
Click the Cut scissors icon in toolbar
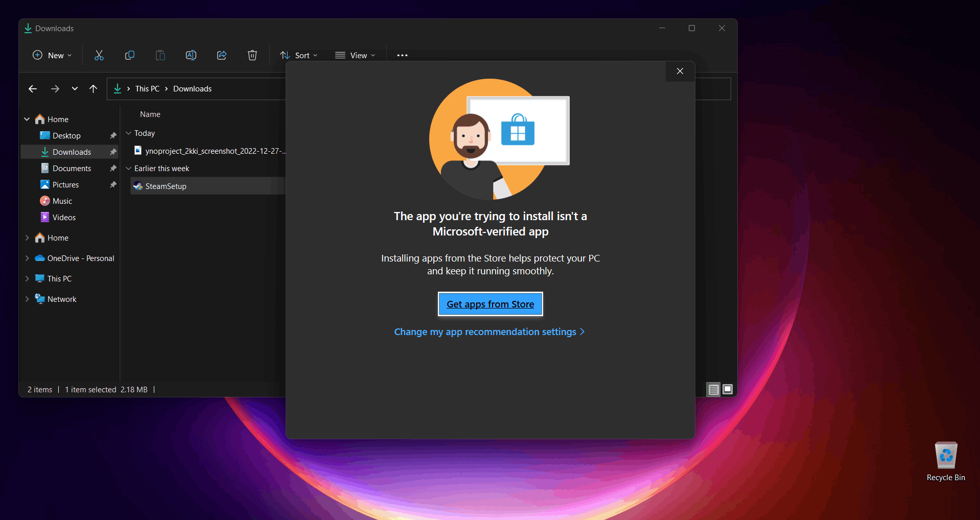[x=99, y=55]
